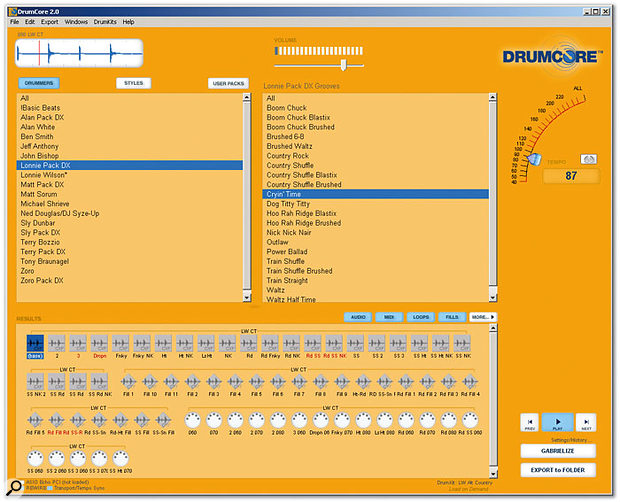Select the LsHt audio loop icon

coord(206,343)
